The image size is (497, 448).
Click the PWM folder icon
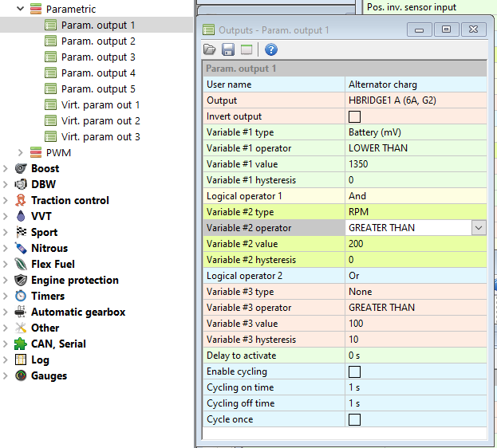pos(36,152)
